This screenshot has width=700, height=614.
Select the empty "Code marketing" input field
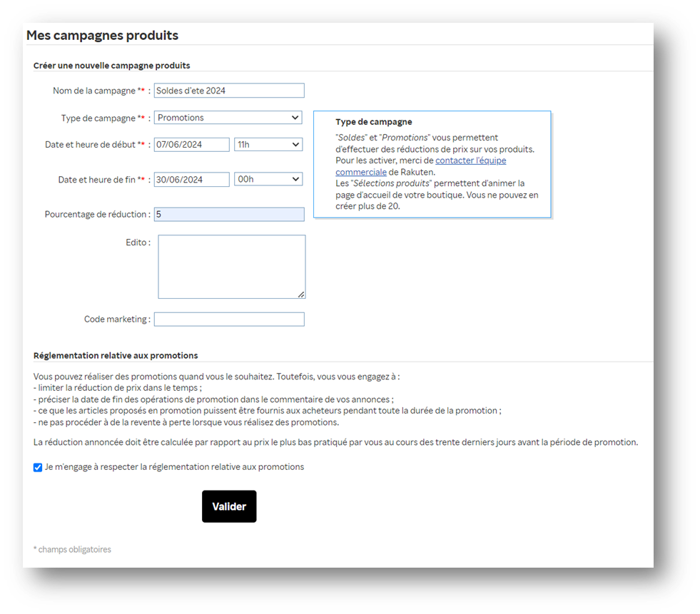[x=229, y=319]
